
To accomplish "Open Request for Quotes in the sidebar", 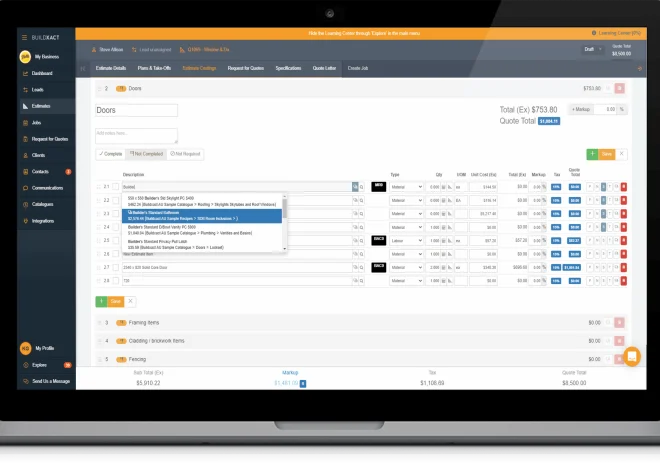I will 50,139.
